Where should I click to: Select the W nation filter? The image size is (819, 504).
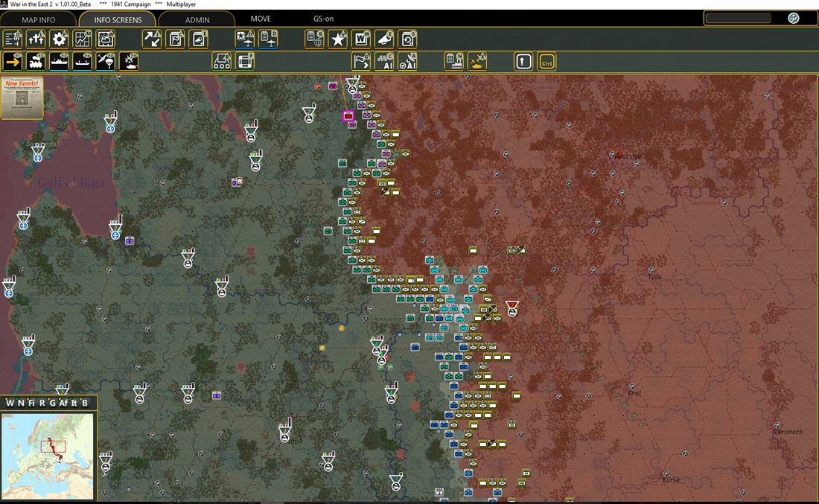[x=10, y=403]
